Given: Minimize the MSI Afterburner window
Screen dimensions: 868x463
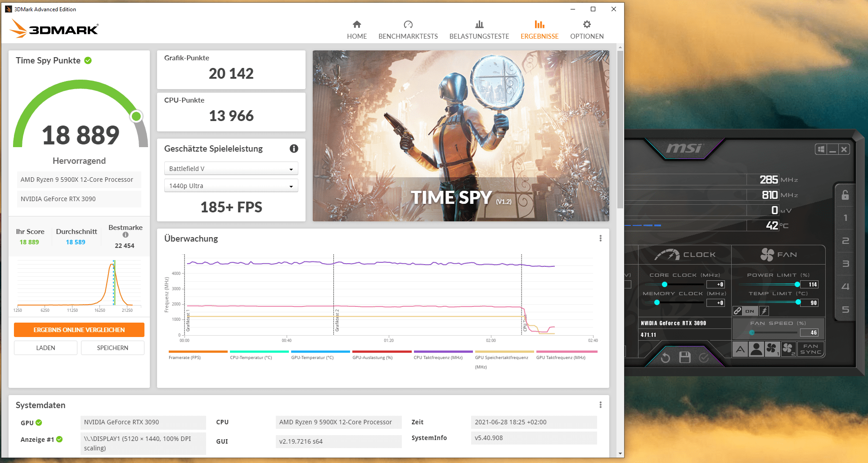Looking at the screenshot, I should (x=832, y=149).
